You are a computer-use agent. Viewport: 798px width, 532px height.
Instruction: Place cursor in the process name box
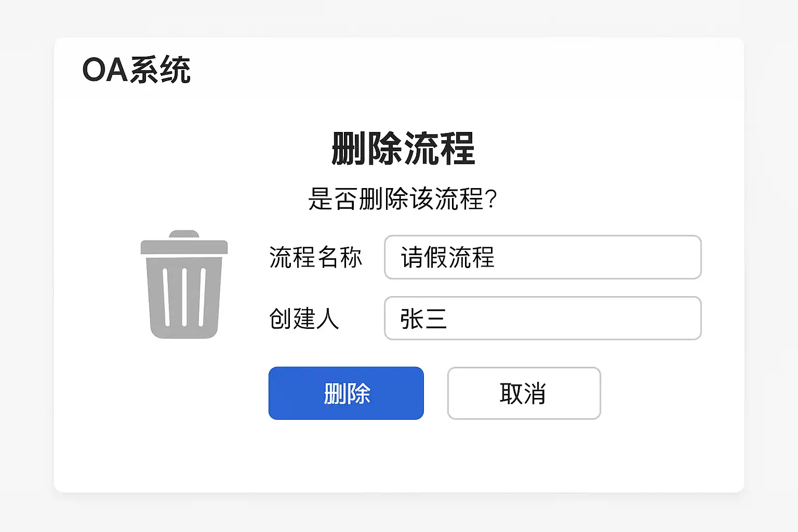tap(542, 257)
